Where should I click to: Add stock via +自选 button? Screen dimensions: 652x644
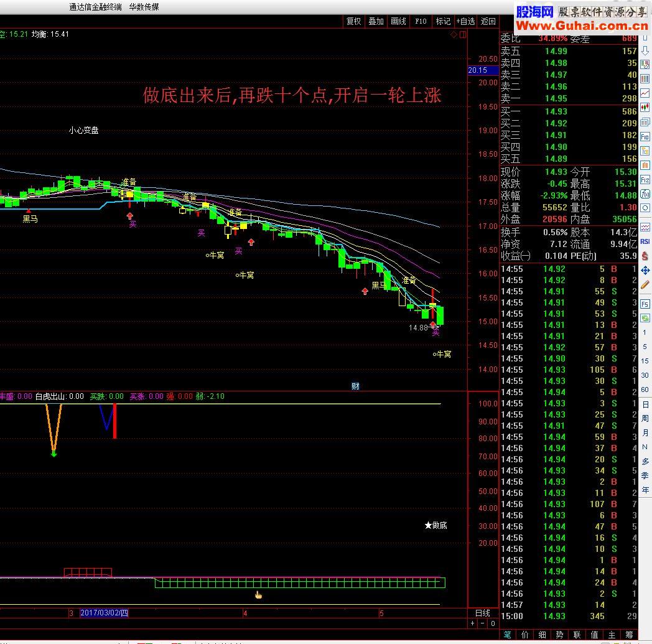(466, 21)
